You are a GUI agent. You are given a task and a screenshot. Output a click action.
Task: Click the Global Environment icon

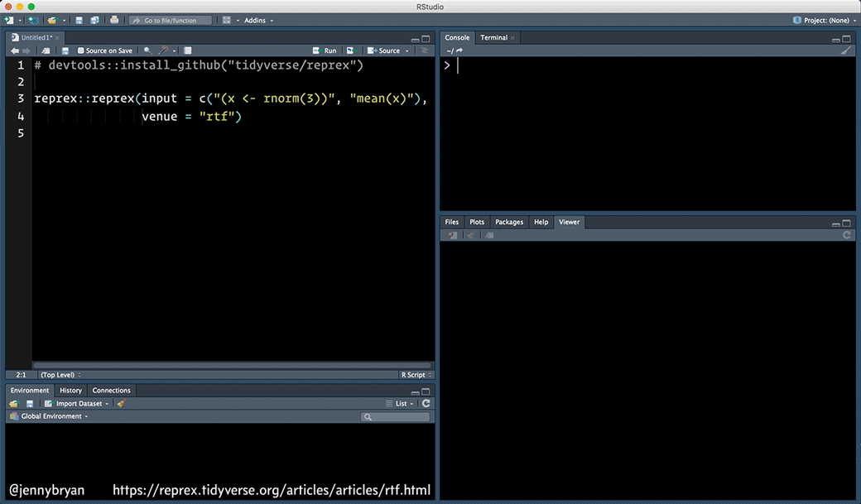tap(14, 416)
